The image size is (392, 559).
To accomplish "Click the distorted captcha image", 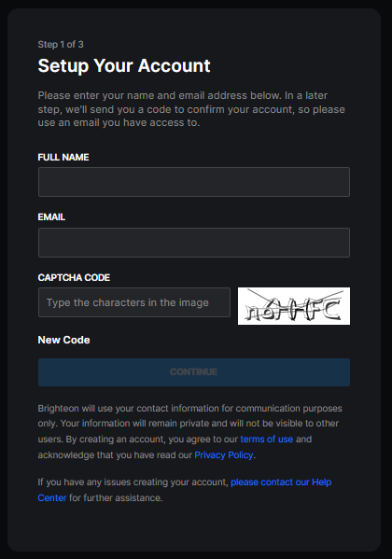I will [x=294, y=306].
